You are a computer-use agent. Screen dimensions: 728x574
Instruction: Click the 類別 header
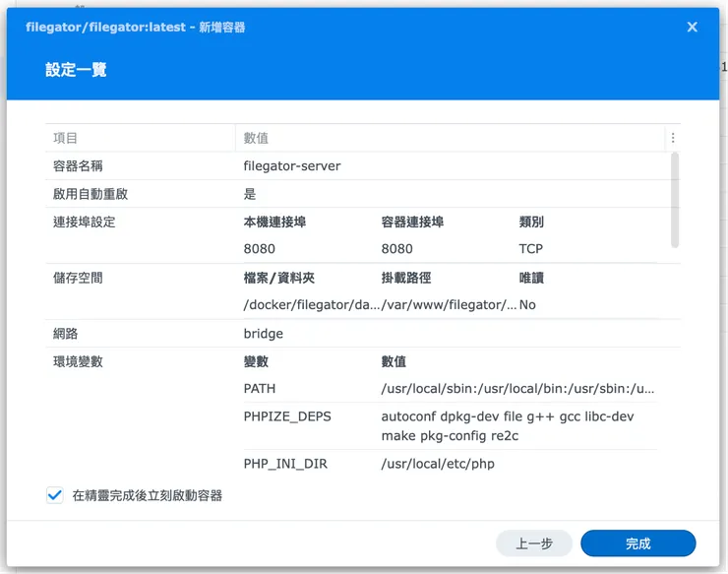click(x=531, y=222)
